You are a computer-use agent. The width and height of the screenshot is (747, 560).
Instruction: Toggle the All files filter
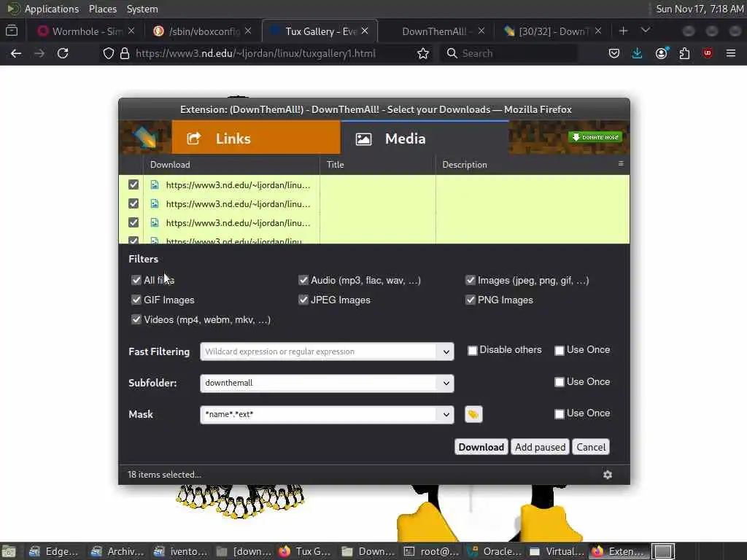point(136,280)
